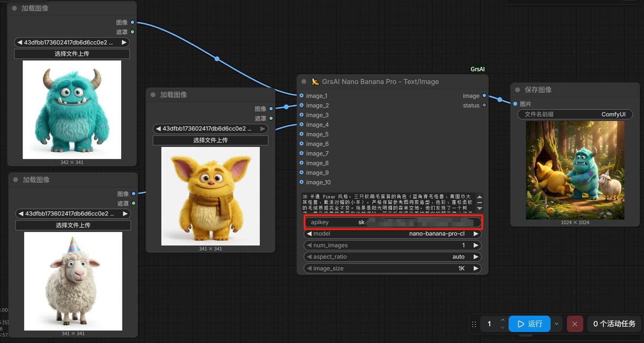
Task: Choose next image file on the blue monster node
Action: [x=124, y=43]
